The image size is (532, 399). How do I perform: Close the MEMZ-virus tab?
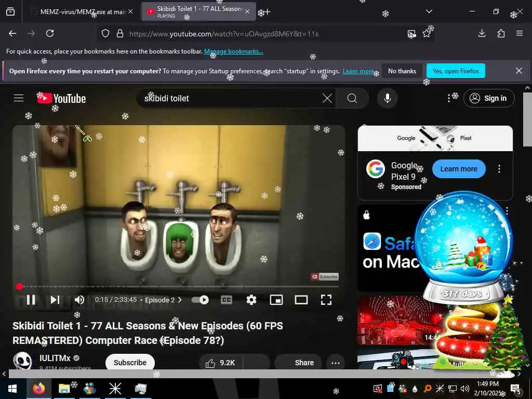click(x=130, y=12)
